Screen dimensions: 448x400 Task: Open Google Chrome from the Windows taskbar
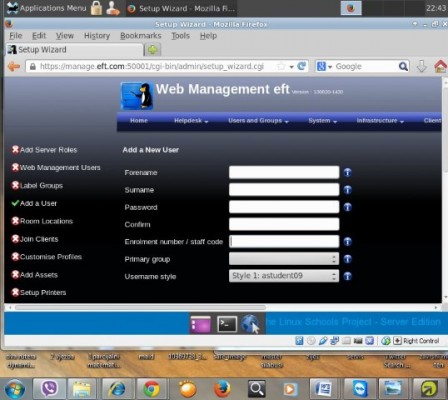point(151,389)
